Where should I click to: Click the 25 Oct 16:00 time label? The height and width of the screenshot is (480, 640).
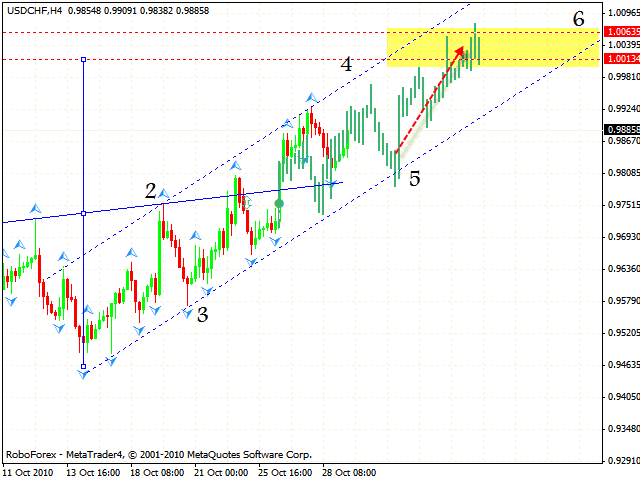pyautogui.click(x=285, y=473)
